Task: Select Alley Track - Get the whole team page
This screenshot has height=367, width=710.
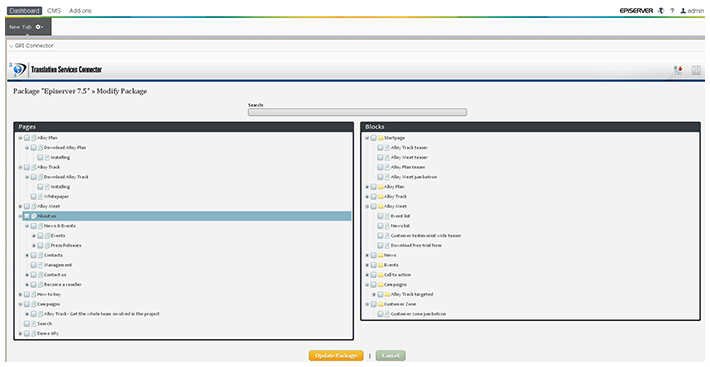Action: tap(101, 314)
